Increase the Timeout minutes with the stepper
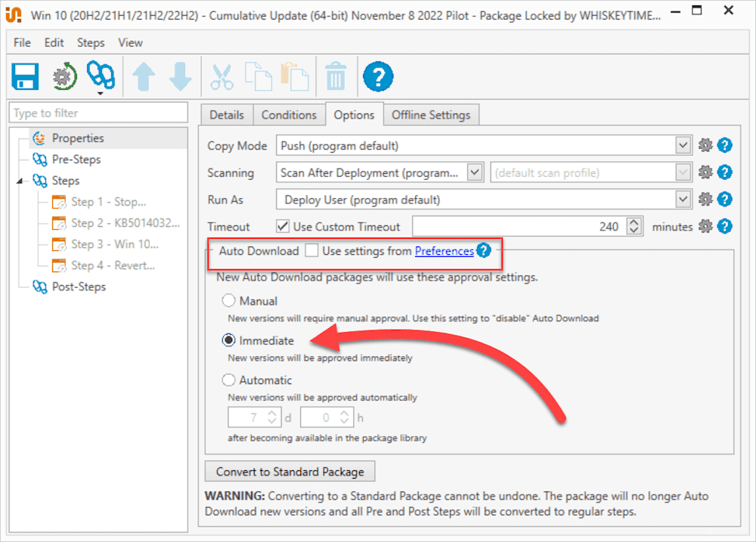Screen dimensions: 756x542 coord(634,222)
